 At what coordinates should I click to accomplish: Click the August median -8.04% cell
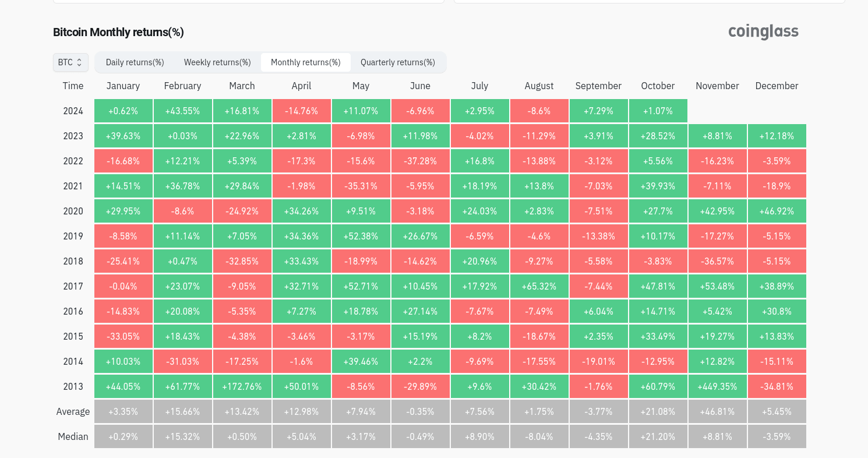539,436
